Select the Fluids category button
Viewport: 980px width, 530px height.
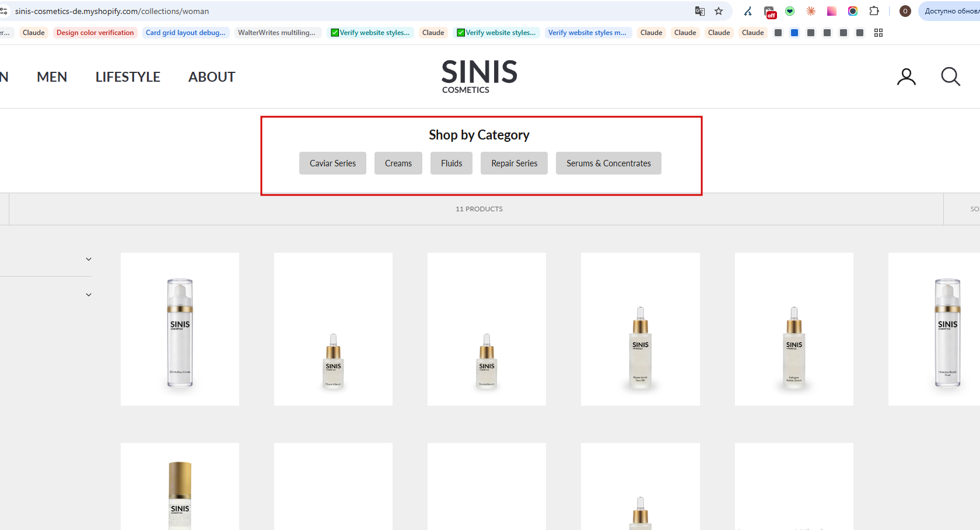click(452, 163)
